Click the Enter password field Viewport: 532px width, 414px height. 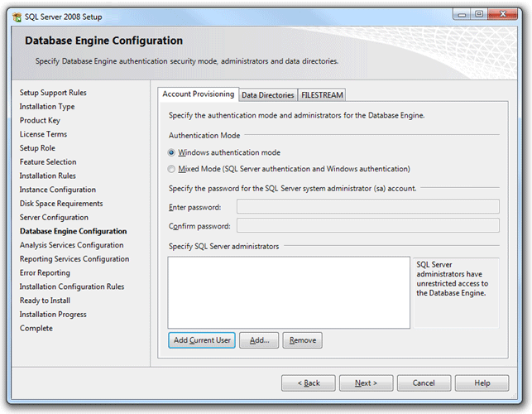tap(368, 206)
